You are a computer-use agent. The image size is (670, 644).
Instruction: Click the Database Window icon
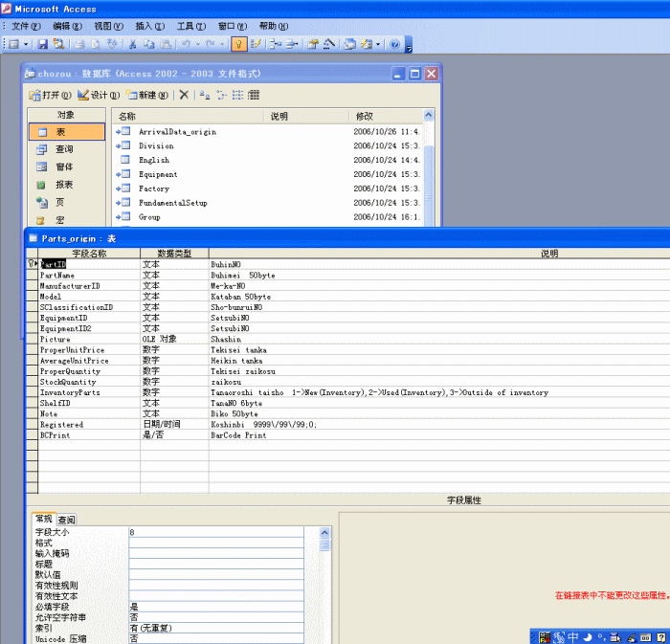(350, 44)
